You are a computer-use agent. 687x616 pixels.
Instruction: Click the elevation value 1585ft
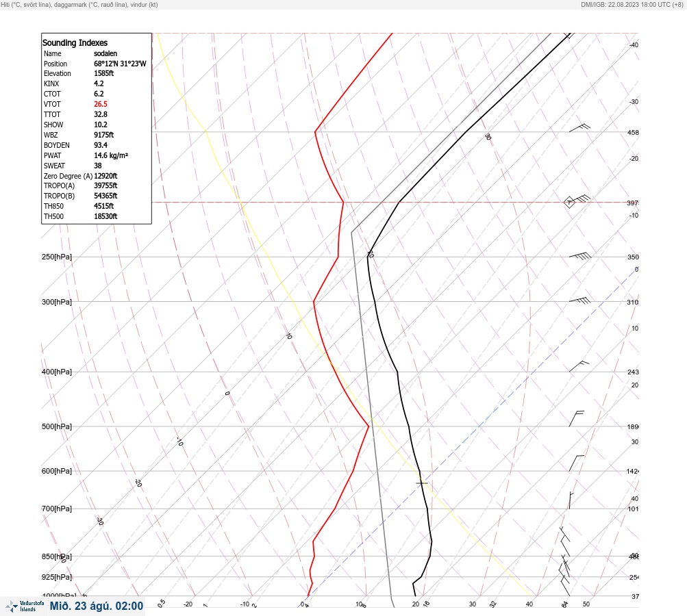coord(104,73)
